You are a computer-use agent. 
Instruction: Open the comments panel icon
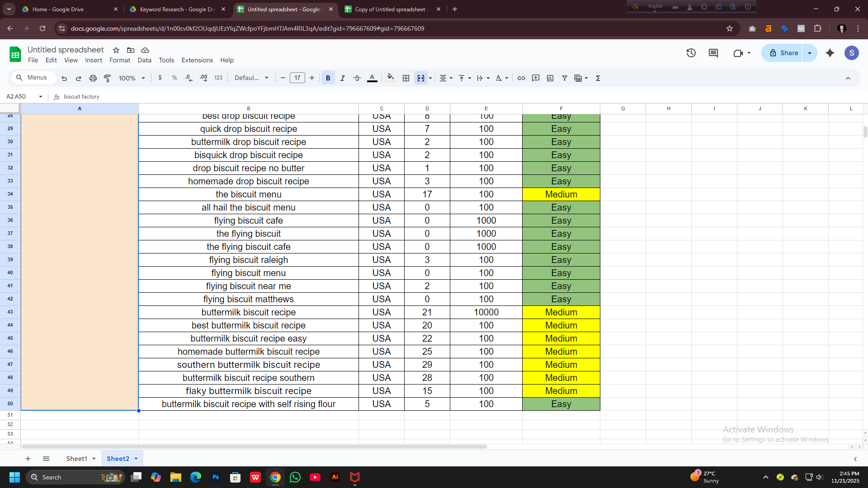point(713,53)
